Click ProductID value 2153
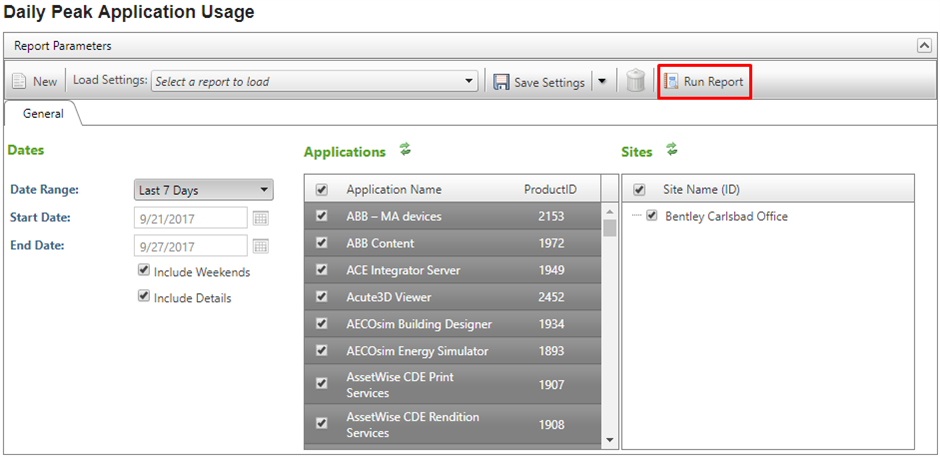 [551, 217]
